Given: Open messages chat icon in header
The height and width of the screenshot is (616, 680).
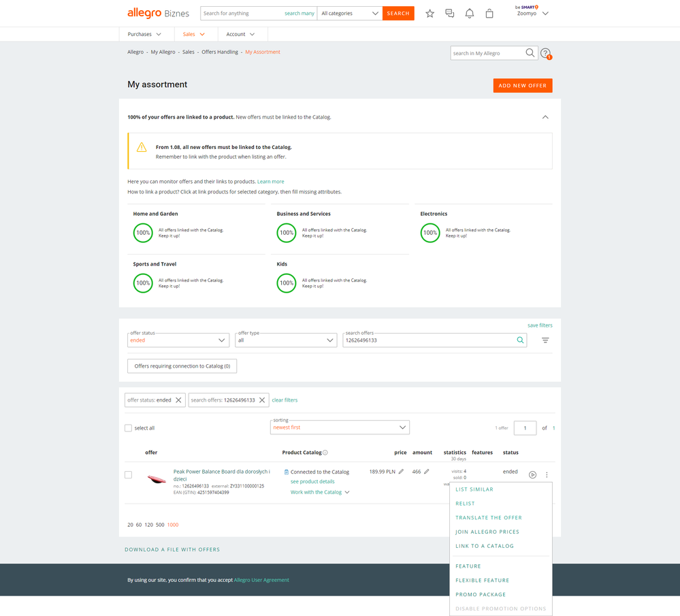Looking at the screenshot, I should pyautogui.click(x=450, y=14).
